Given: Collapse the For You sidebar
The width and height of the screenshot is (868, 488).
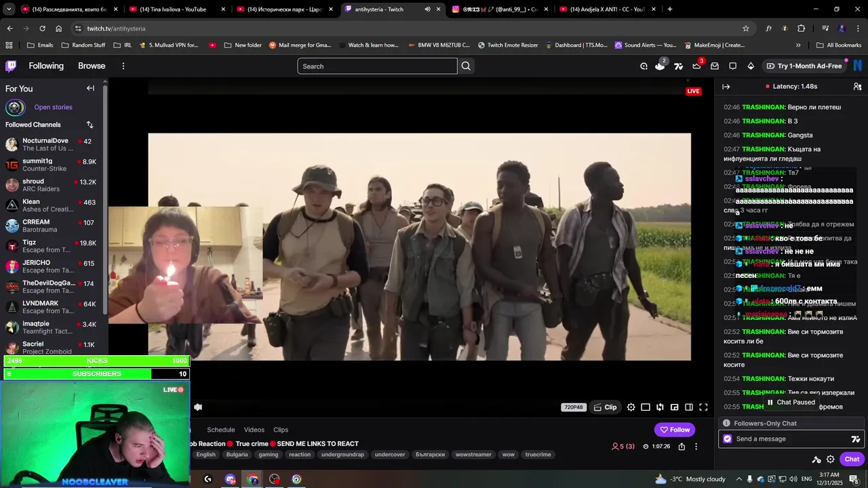Looking at the screenshot, I should click(x=90, y=88).
